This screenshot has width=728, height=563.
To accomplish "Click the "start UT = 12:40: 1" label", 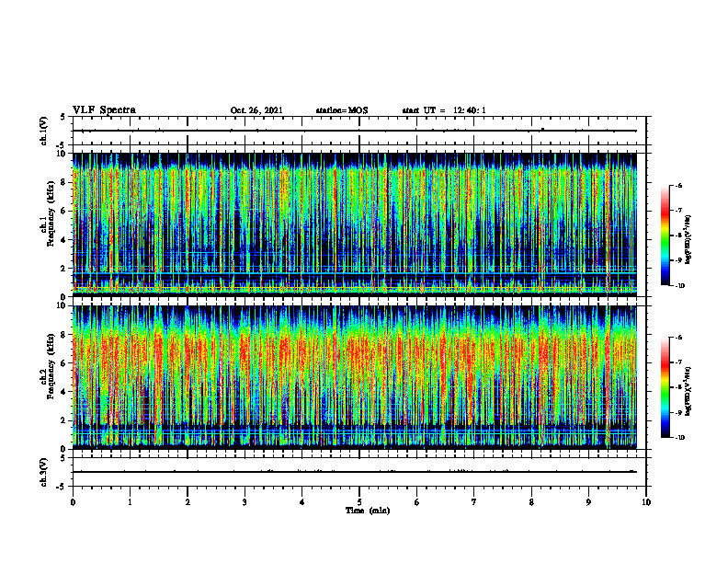I will click(444, 110).
